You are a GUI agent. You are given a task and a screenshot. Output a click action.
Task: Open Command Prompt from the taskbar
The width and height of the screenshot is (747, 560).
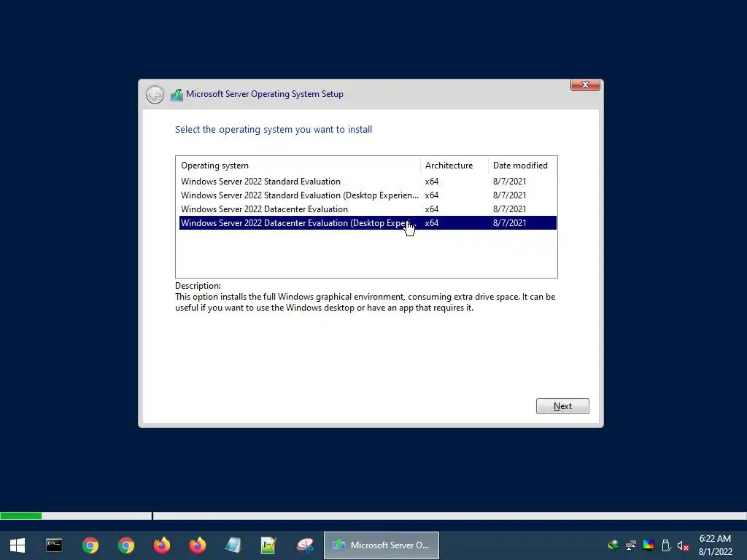click(54, 545)
